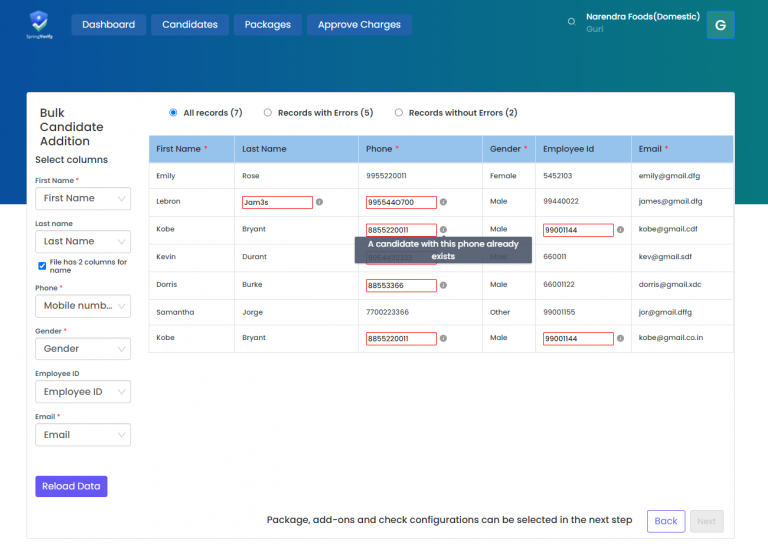Click the disabled Next button
This screenshot has height=549, width=768.
tap(706, 521)
